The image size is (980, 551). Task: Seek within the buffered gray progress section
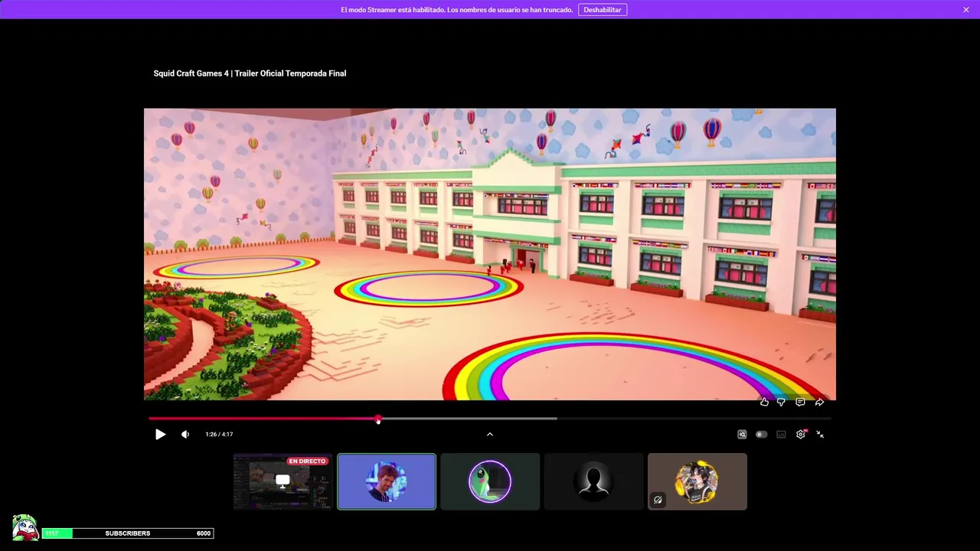[468, 419]
